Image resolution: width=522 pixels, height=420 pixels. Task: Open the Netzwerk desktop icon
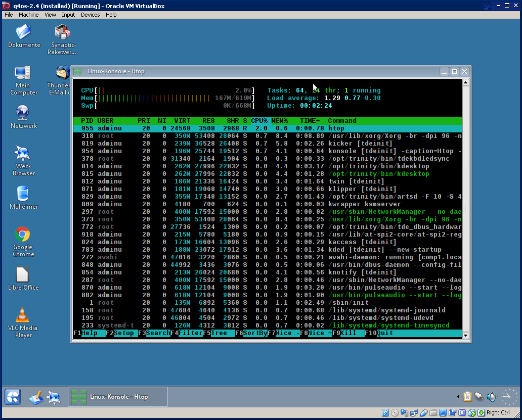23,113
